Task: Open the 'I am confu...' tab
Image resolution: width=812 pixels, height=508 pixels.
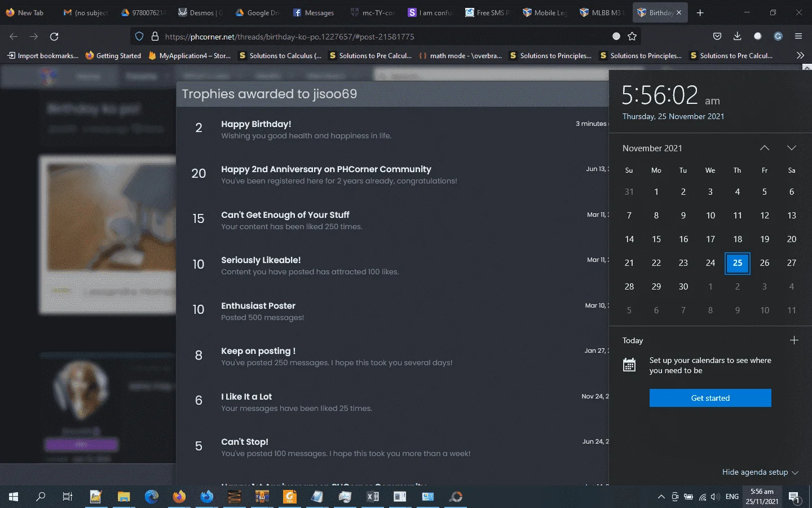Action: pyautogui.click(x=431, y=12)
